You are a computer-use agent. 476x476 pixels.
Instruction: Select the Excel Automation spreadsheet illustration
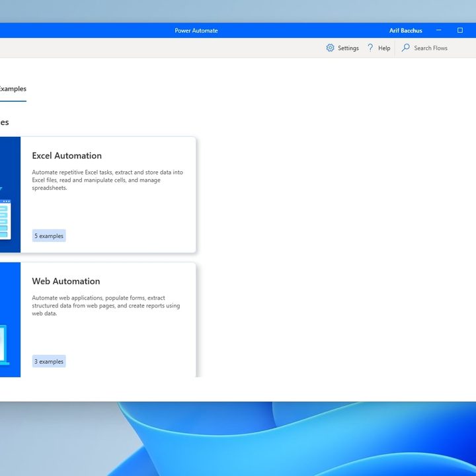point(5,219)
